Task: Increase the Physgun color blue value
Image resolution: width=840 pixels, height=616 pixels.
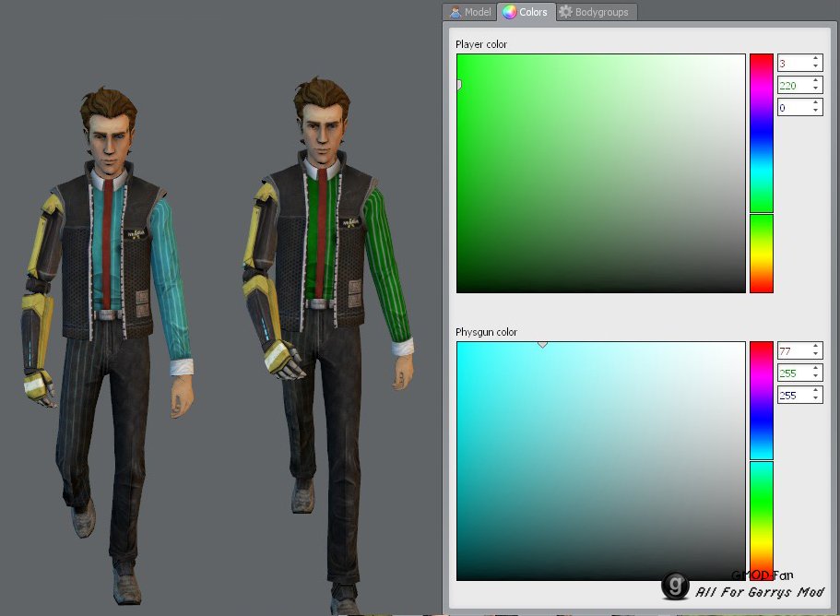Action: 815,390
